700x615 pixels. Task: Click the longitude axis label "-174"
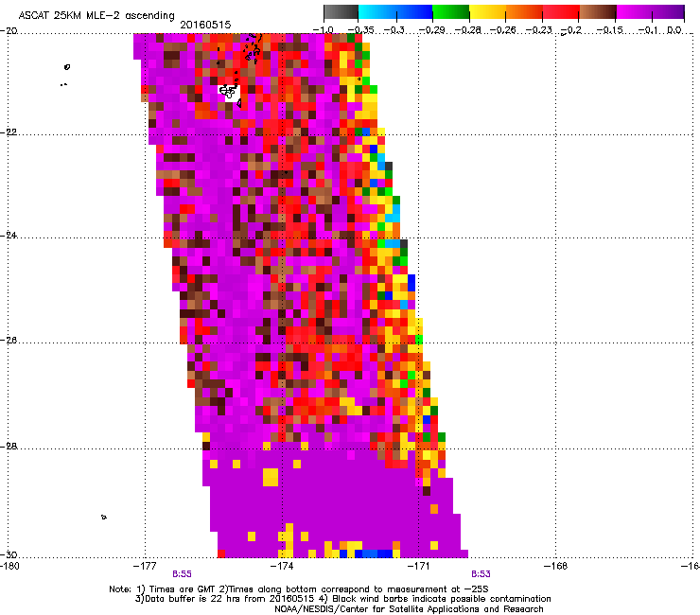pos(282,566)
